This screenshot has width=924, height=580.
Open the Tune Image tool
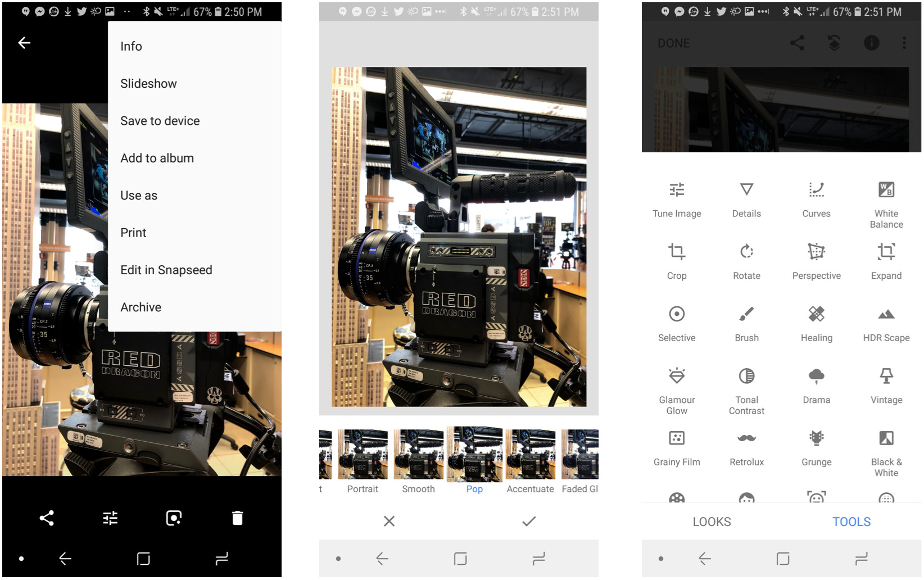click(x=677, y=200)
